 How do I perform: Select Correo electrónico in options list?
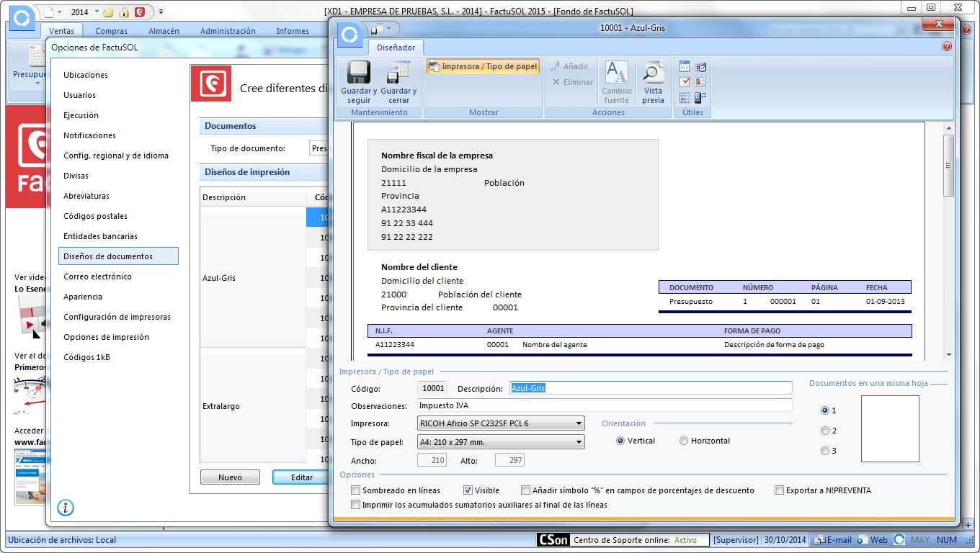pyautogui.click(x=97, y=276)
